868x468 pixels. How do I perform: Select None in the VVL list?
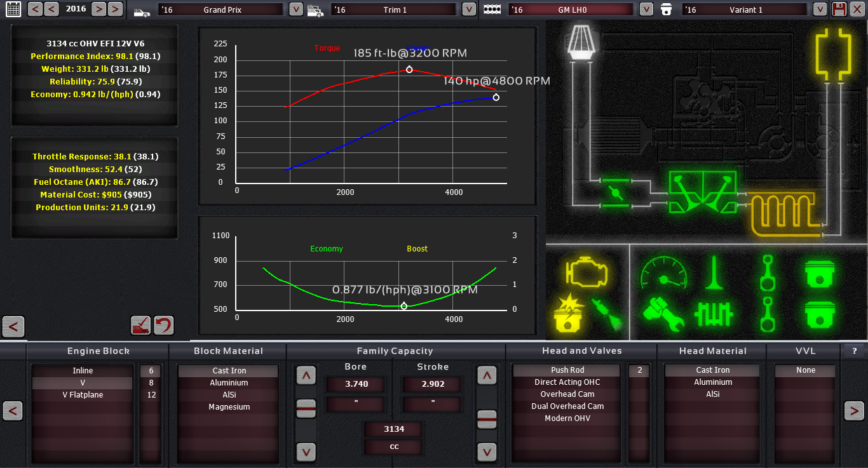(x=806, y=370)
